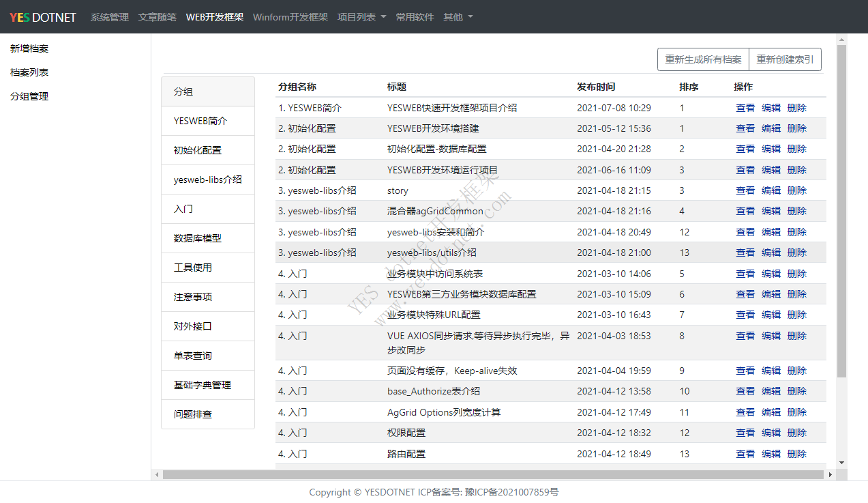Select 文章随笔 in the top navigation

coord(157,17)
